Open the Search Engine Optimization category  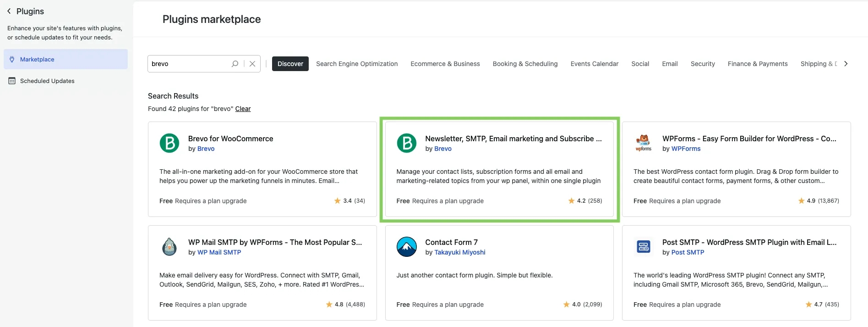click(x=357, y=64)
